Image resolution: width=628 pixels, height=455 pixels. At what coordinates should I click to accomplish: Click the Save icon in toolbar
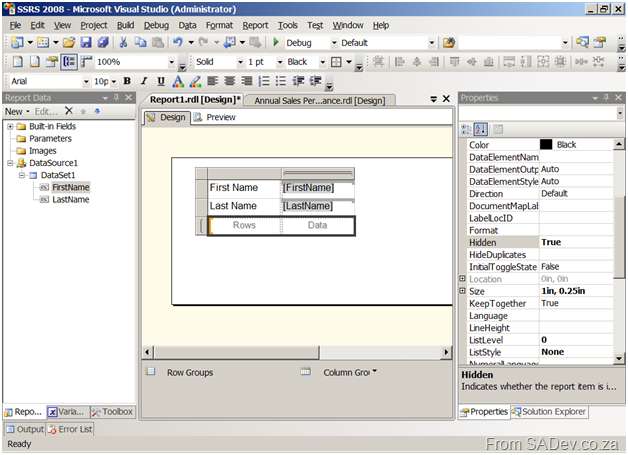tap(86, 42)
